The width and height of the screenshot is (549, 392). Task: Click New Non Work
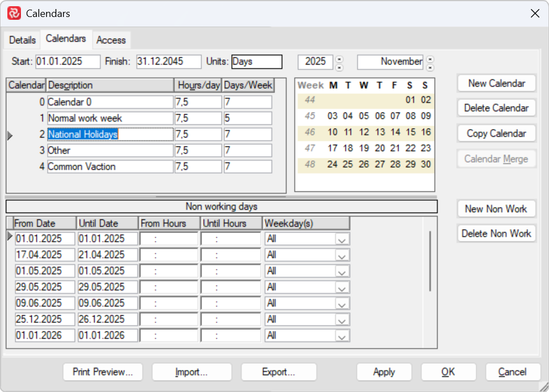(x=496, y=209)
